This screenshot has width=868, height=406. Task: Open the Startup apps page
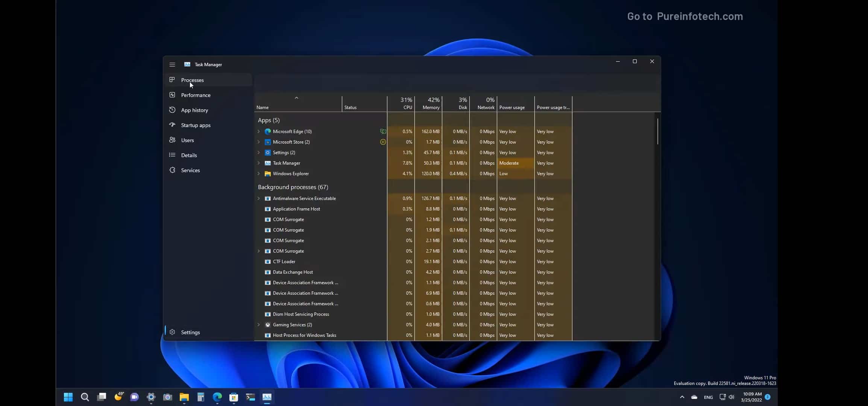[x=208, y=125]
